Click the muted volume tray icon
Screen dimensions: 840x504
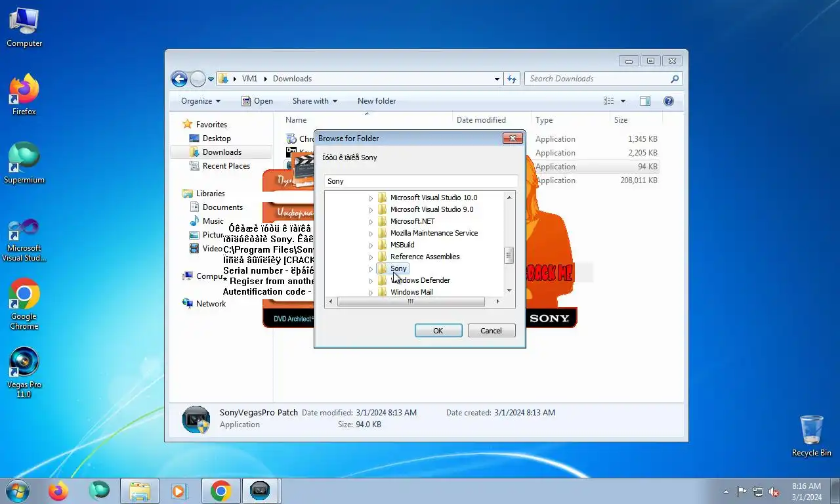point(774,492)
